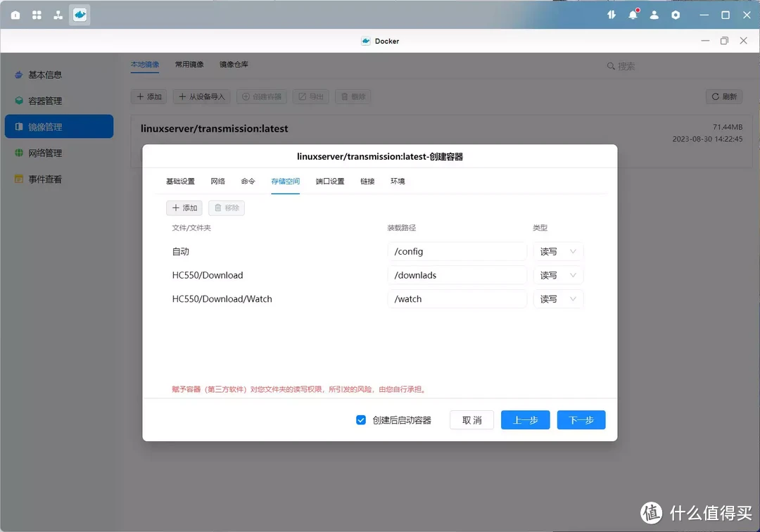Open 读写 dropdown for /config row

(x=558, y=251)
